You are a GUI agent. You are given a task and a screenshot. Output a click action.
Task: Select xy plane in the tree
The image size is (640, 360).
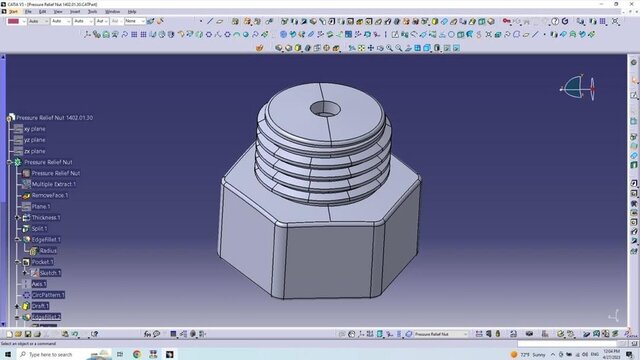coord(35,129)
